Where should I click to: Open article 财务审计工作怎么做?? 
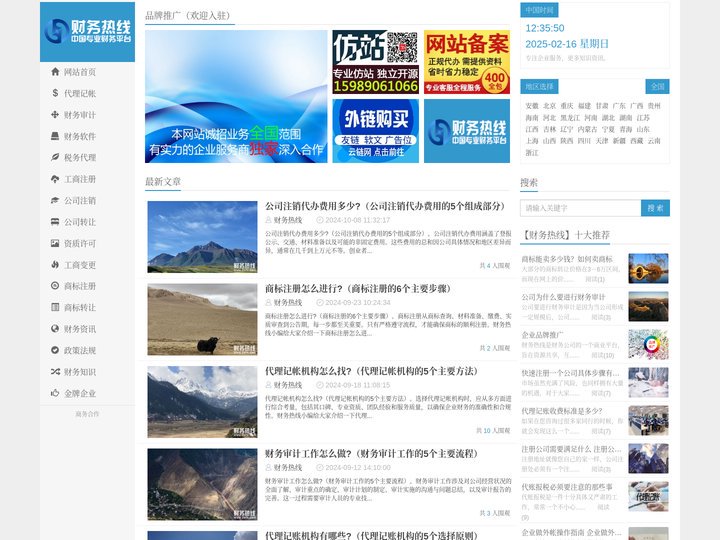click(371, 454)
